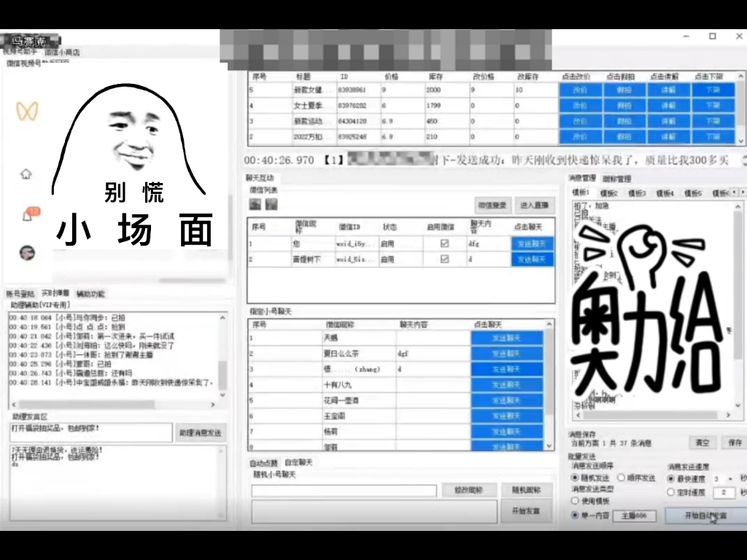Click the 微信登录 button
Image resolution: width=747 pixels, height=560 pixels.
click(492, 205)
